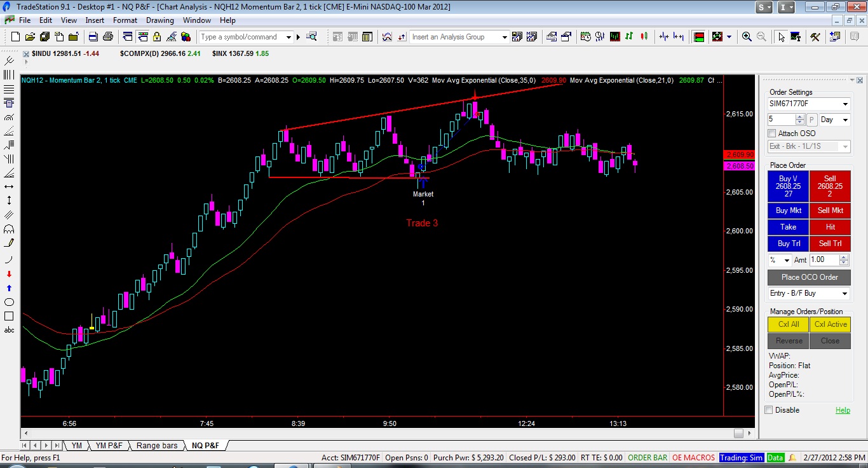Select the horizontal double-arrow drawing tool
Image resolution: width=868 pixels, height=468 pixels.
click(9, 186)
